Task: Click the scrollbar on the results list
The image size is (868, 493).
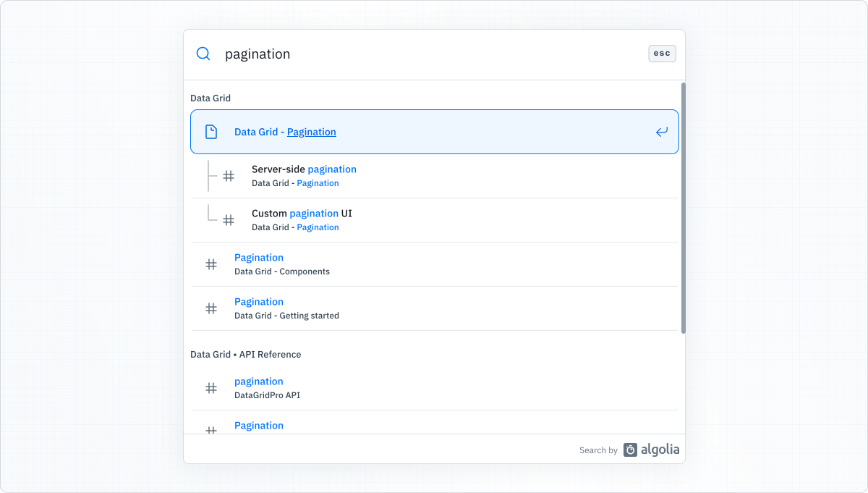Action: pos(682,210)
